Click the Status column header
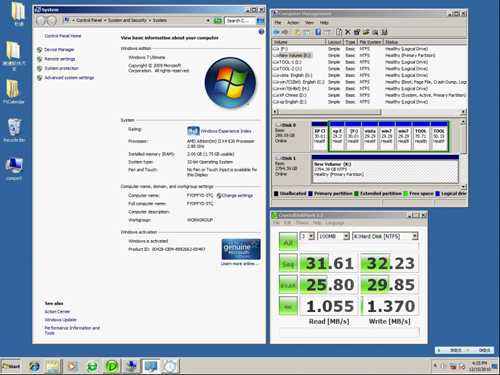 [425, 42]
